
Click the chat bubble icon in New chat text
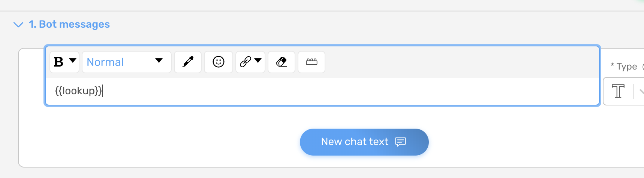point(400,142)
